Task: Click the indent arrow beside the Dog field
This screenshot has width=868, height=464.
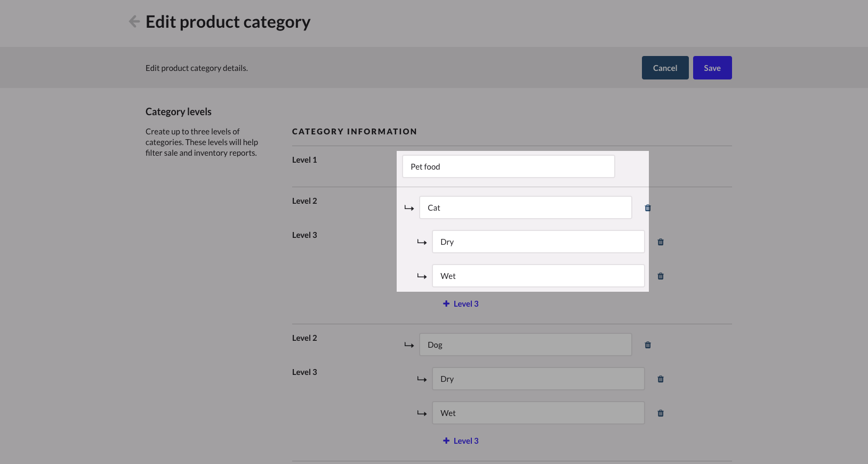Action: coord(409,345)
